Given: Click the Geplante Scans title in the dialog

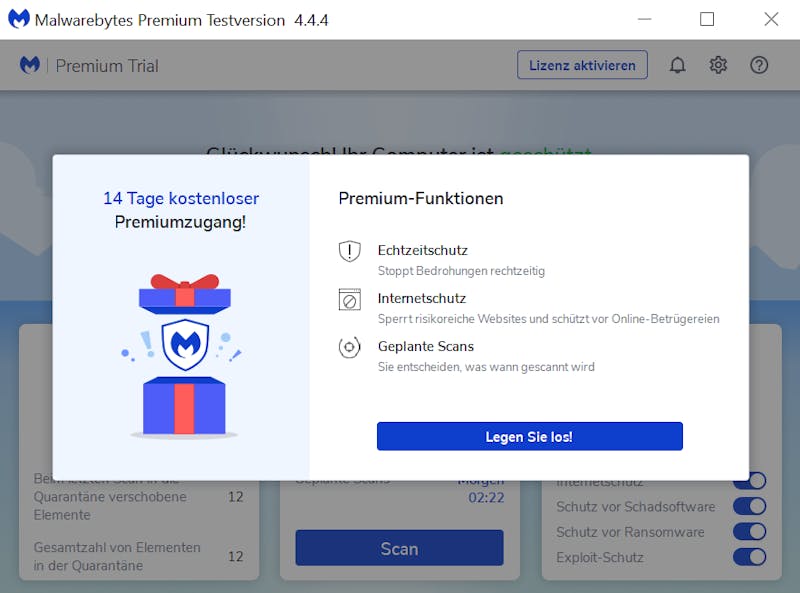Looking at the screenshot, I should [426, 347].
